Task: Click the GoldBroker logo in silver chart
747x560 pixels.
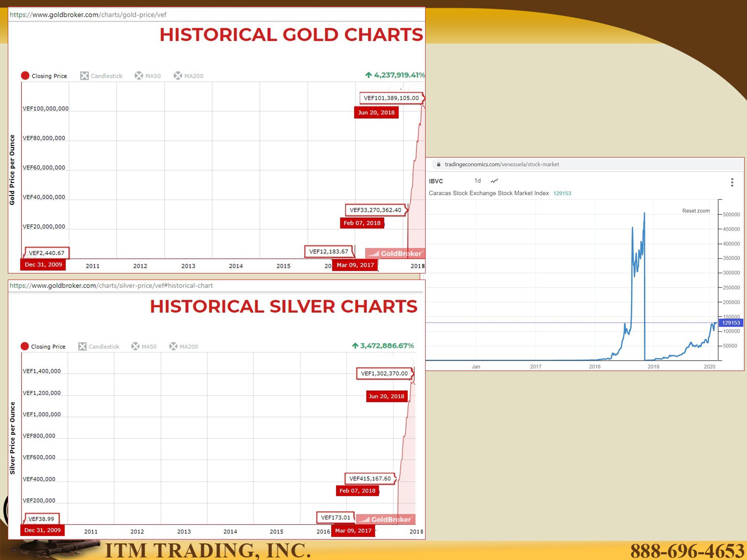Action: pyautogui.click(x=386, y=520)
